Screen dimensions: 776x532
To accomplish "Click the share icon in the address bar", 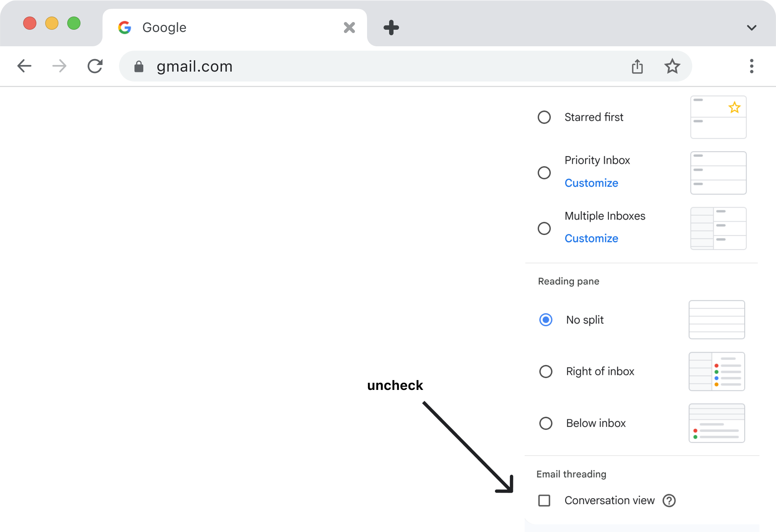I will pos(637,66).
